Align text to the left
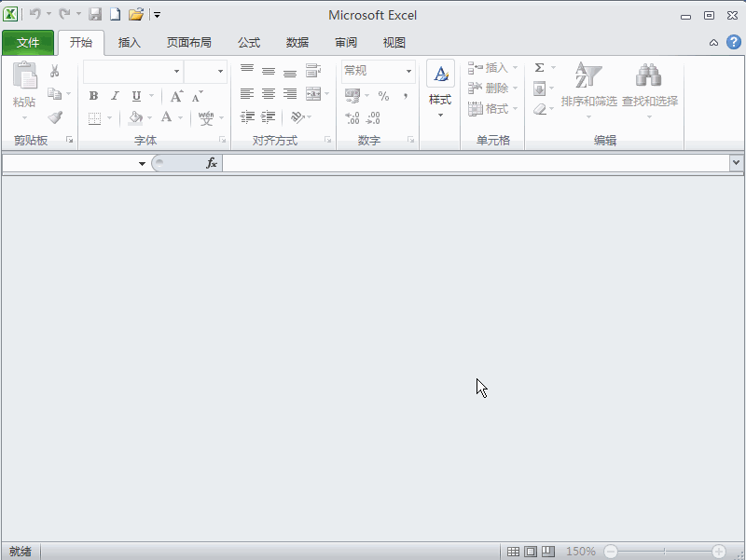The image size is (746, 560). coord(247,94)
